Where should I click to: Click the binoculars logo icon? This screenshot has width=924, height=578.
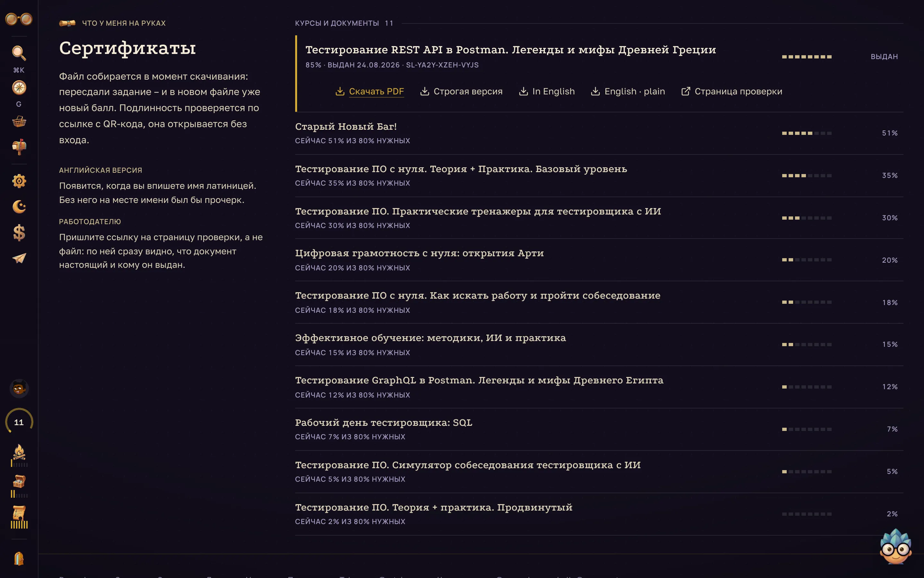tap(19, 19)
